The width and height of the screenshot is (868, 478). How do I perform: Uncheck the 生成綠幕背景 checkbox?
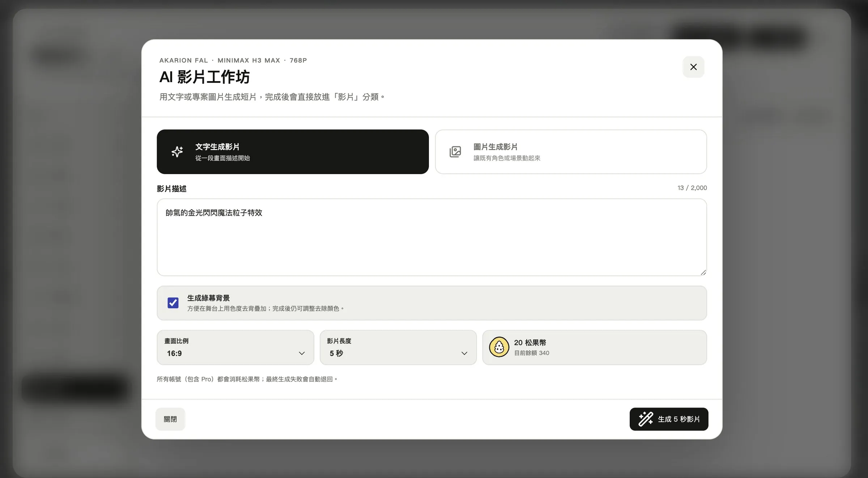pyautogui.click(x=173, y=303)
